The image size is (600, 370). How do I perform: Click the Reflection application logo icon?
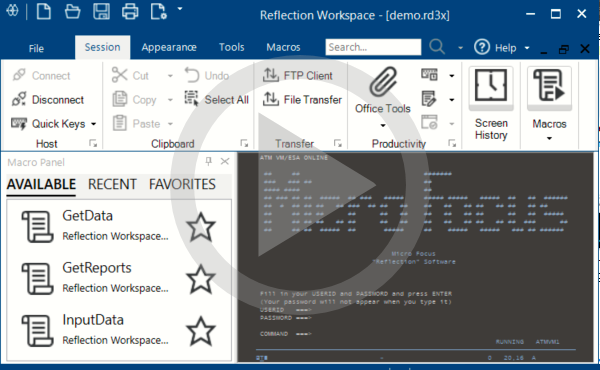pos(12,11)
